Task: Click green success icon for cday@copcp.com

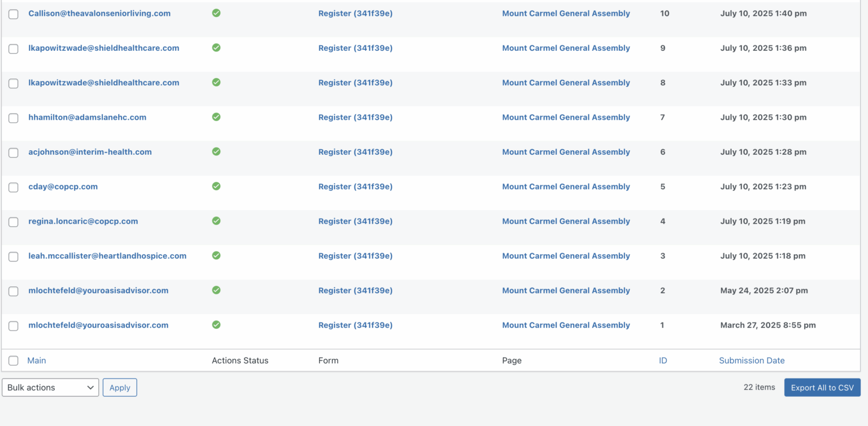Action: pos(216,186)
